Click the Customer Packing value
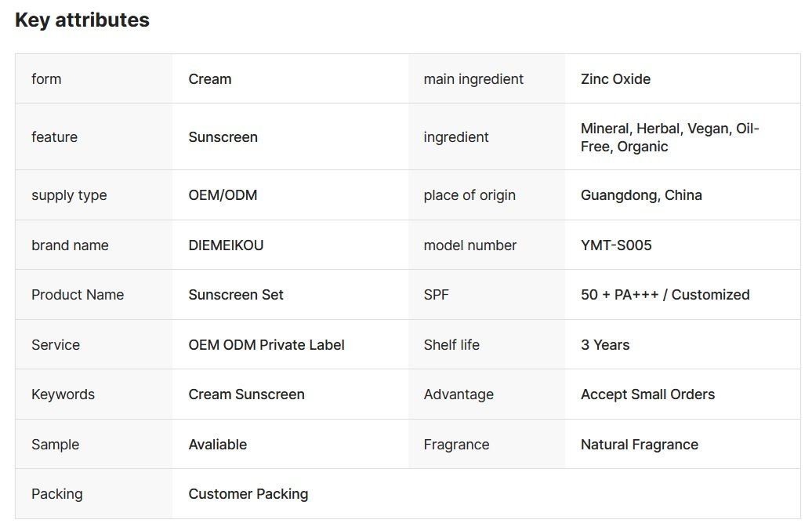This screenshot has width=812, height=527. pyautogui.click(x=248, y=494)
